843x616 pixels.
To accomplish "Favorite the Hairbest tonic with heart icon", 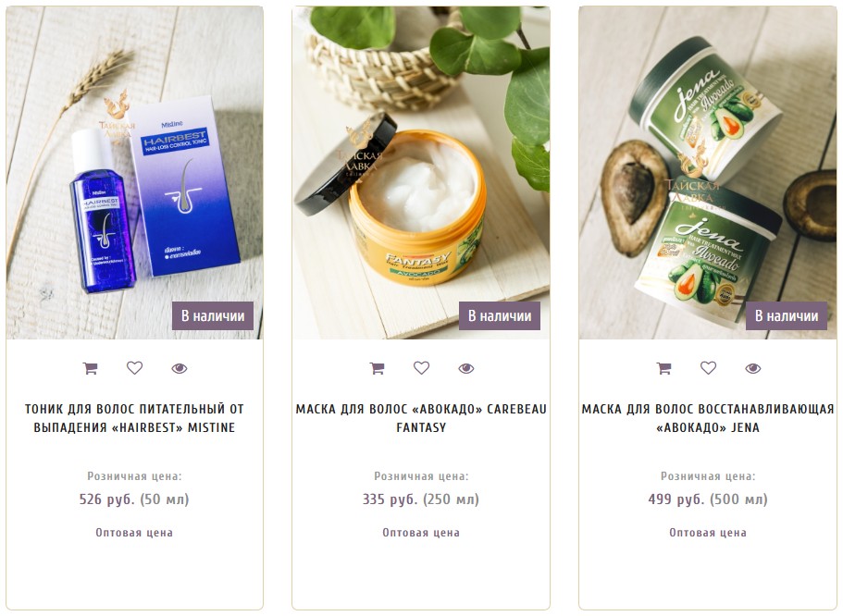I will [134, 368].
